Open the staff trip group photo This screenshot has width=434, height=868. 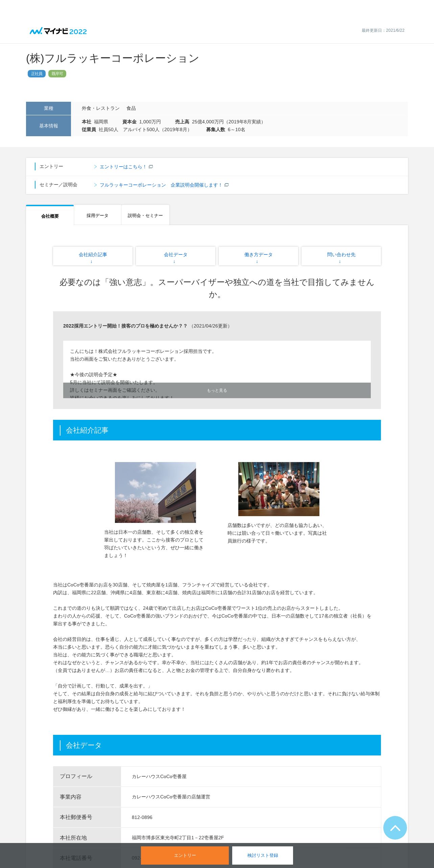pyautogui.click(x=279, y=489)
